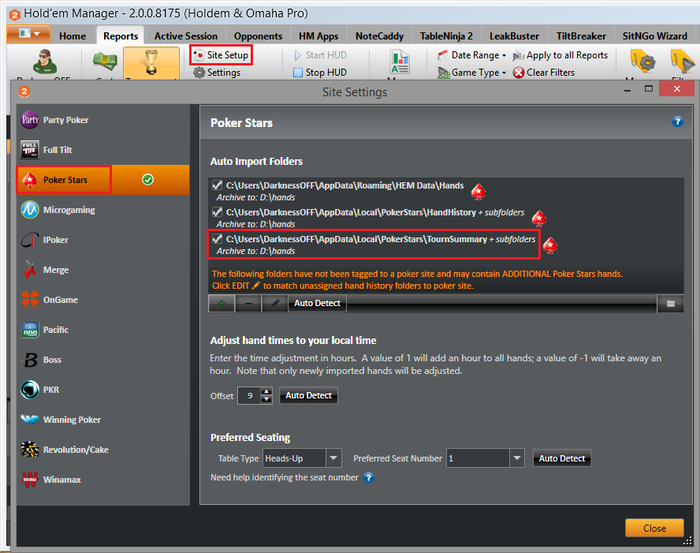The image size is (700, 553).
Task: Open seat number help question mark icon
Action: (368, 478)
